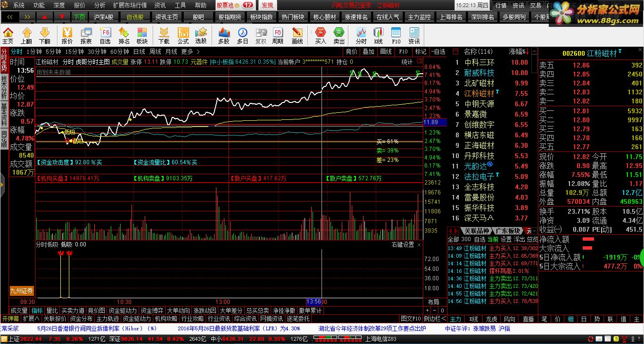Open the F10 company info icon
644x344 pixels.
coord(396,35)
